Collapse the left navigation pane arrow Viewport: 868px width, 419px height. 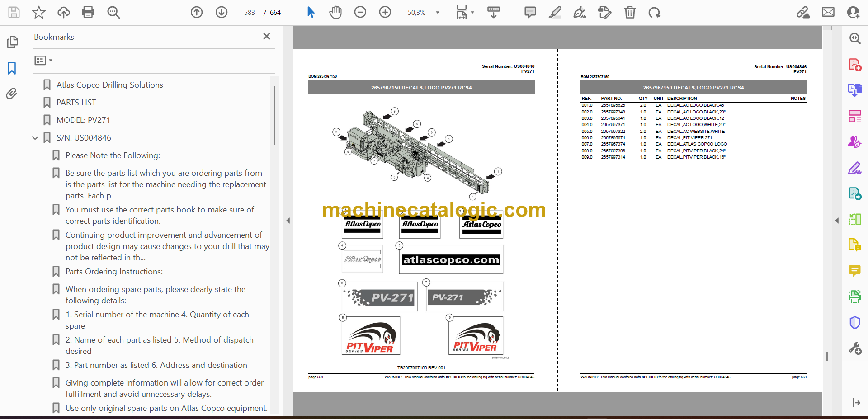click(288, 221)
